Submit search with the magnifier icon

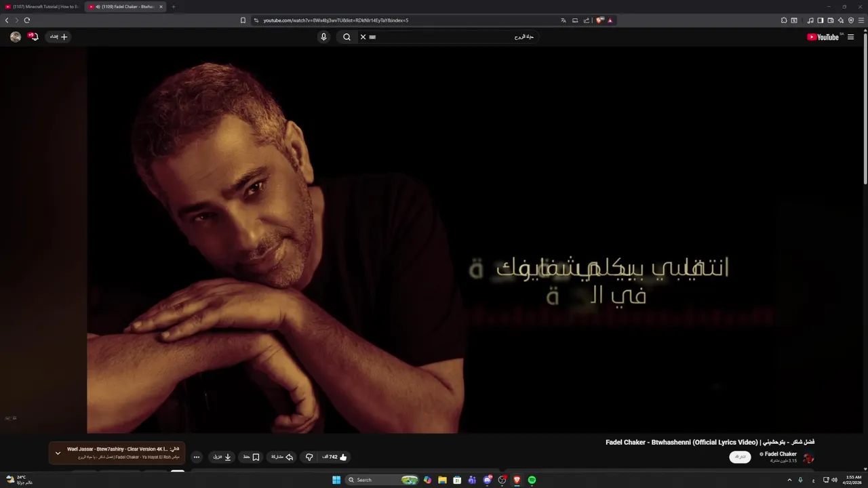click(x=347, y=37)
